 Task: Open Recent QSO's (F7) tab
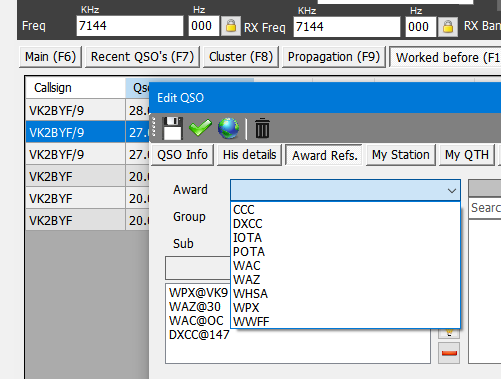[142, 57]
